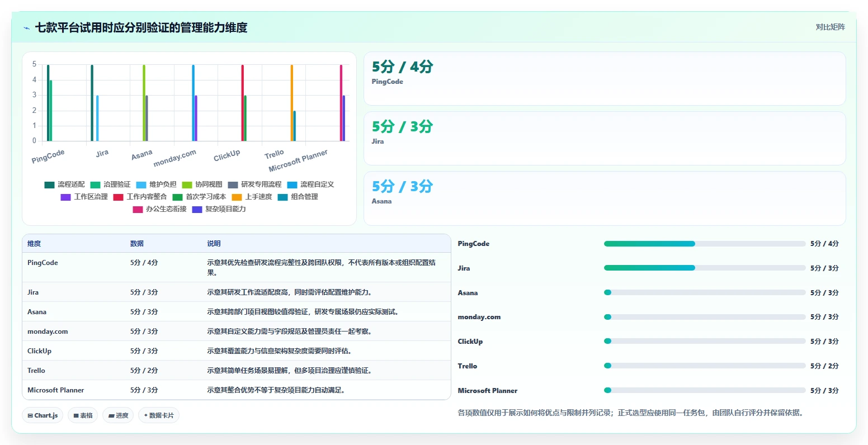Image resolution: width=868 pixels, height=445 pixels.
Task: Click the lime green Asana 协同视图 bar
Action: click(144, 103)
